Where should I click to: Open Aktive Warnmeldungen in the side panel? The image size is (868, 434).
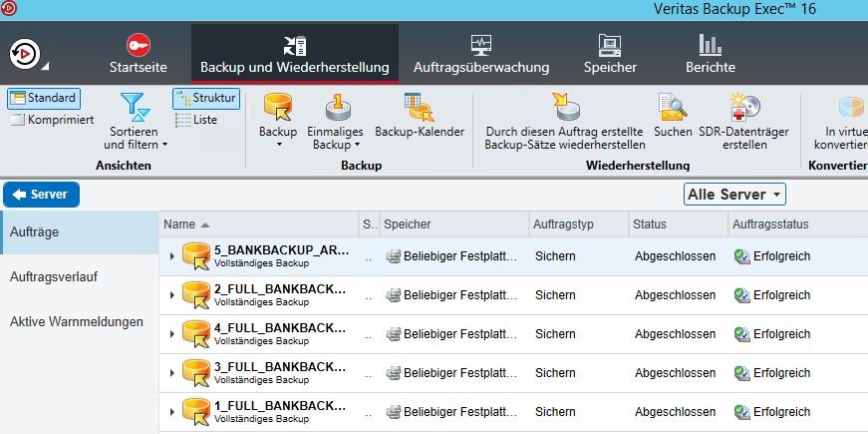click(79, 321)
